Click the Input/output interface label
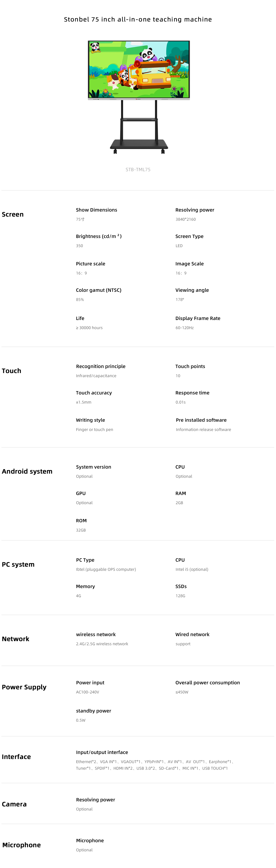 point(102,752)
